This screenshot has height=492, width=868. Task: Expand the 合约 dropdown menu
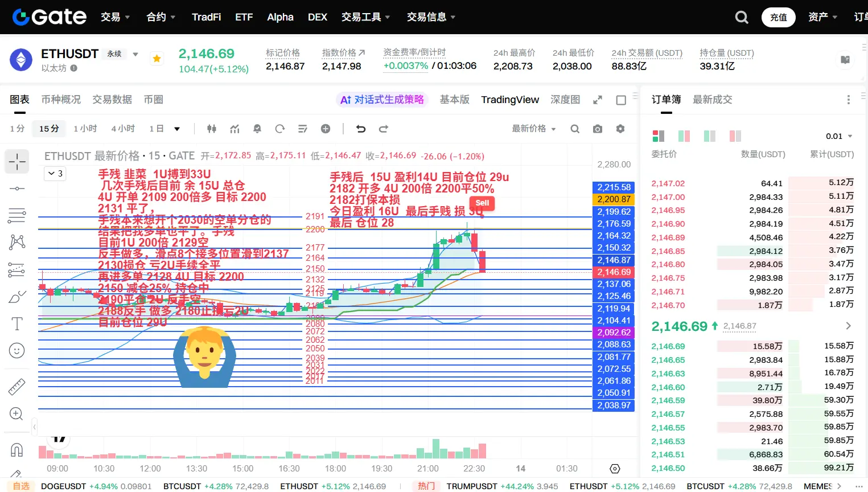point(161,17)
